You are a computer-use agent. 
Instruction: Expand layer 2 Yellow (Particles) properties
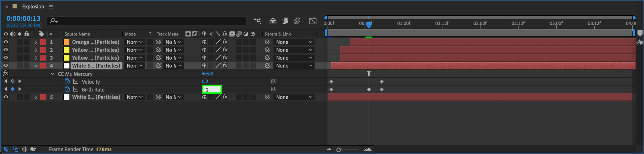coord(36,50)
